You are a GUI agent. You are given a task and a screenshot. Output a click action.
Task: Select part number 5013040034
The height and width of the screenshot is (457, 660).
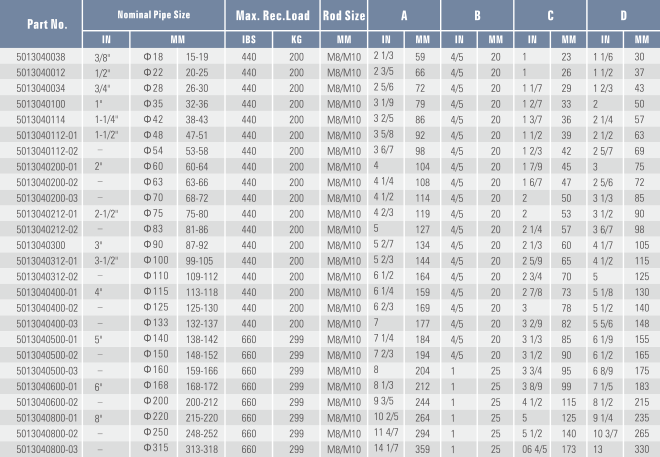click(41, 88)
